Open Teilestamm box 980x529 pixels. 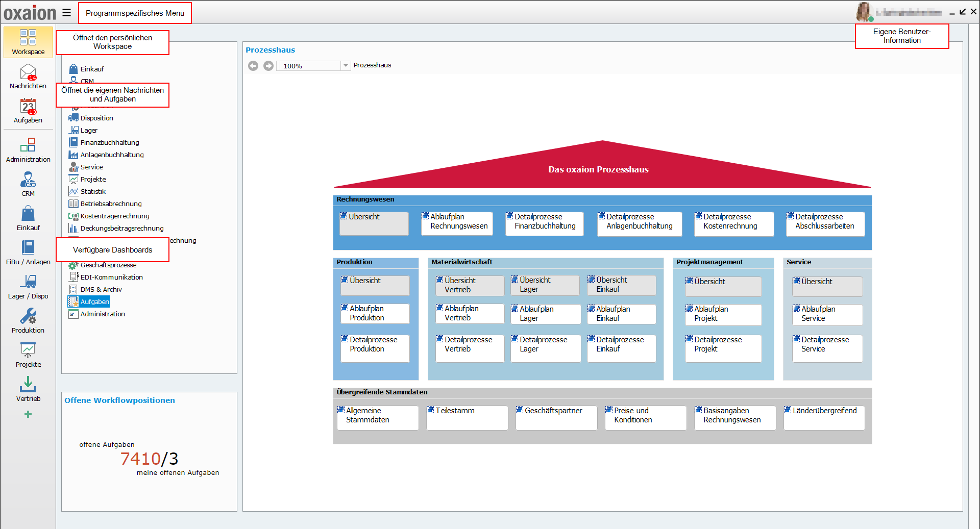(x=467, y=418)
